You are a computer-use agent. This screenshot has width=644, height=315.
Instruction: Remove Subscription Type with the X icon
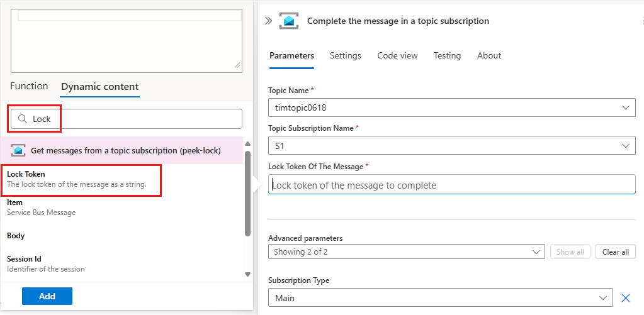coord(626,298)
